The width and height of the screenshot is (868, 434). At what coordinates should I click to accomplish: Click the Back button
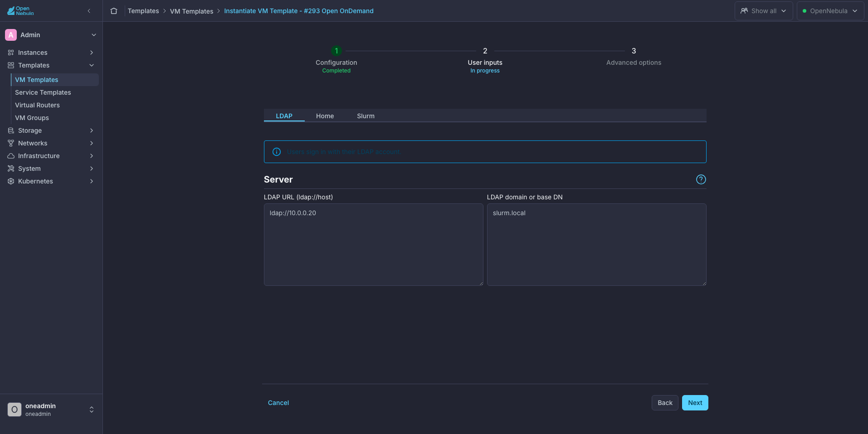(x=665, y=403)
